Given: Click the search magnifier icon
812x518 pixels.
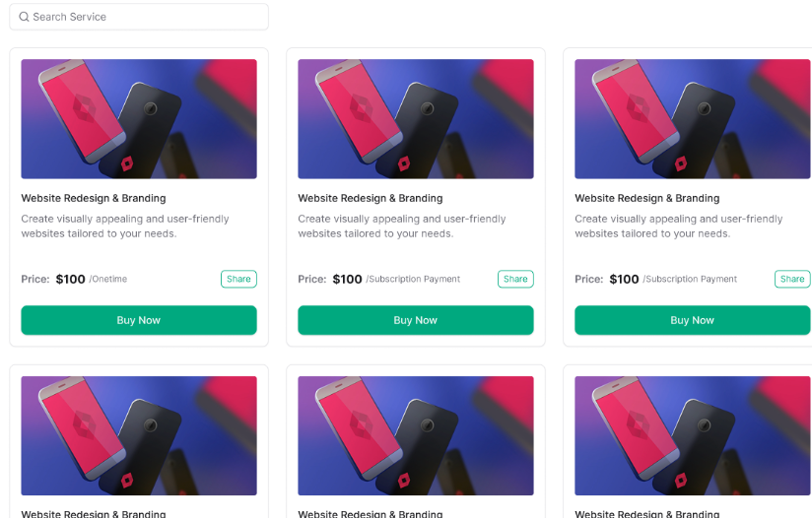Looking at the screenshot, I should [24, 17].
